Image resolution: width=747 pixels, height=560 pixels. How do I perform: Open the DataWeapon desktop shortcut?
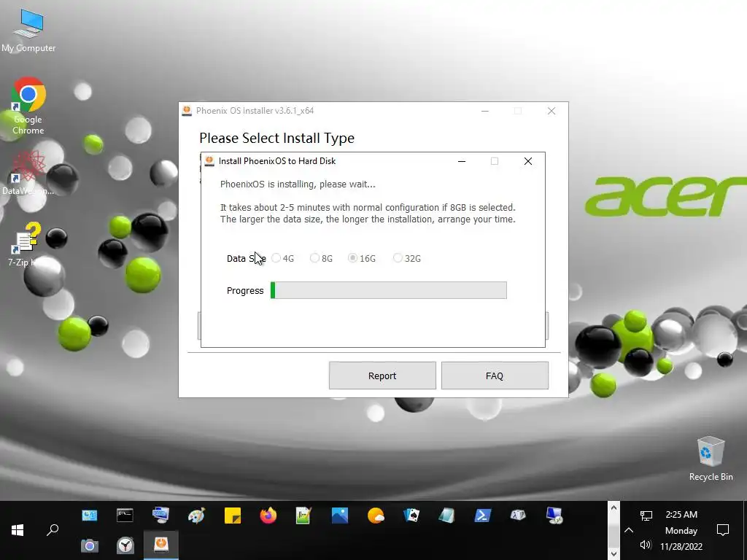28,172
